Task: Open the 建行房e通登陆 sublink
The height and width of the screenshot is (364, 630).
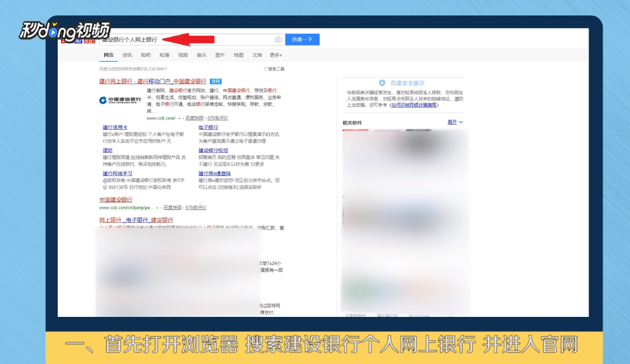Action: tap(214, 174)
